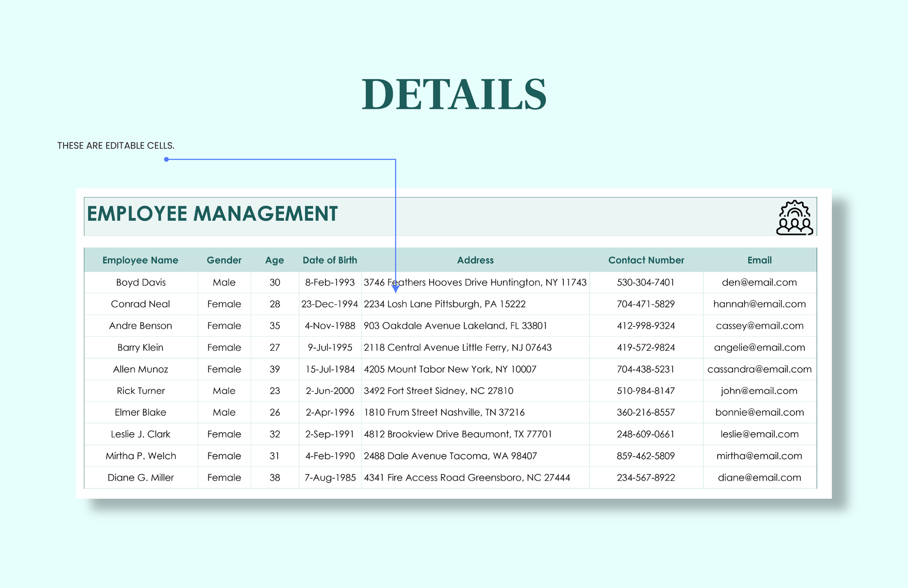
Task: Select the Rick Turner name cell
Action: pyautogui.click(x=141, y=391)
